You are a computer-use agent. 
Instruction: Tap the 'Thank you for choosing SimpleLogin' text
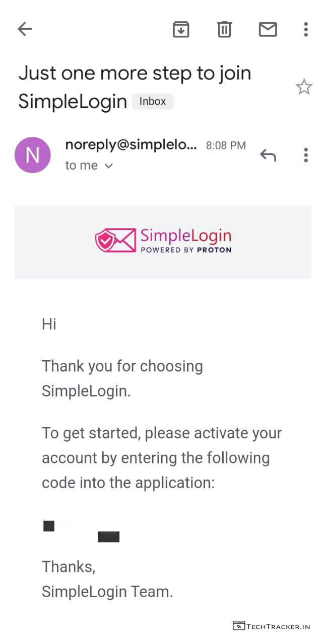(x=122, y=378)
